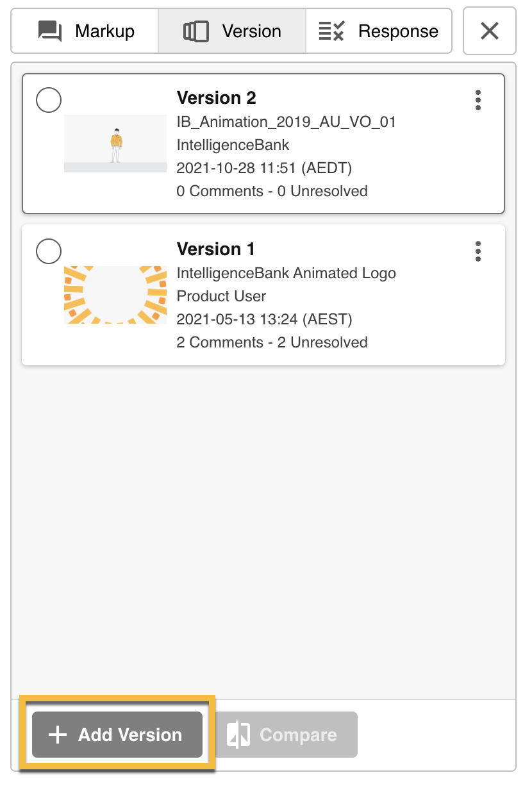Click the 2 Comments - 2 Unresolved text

(x=272, y=342)
